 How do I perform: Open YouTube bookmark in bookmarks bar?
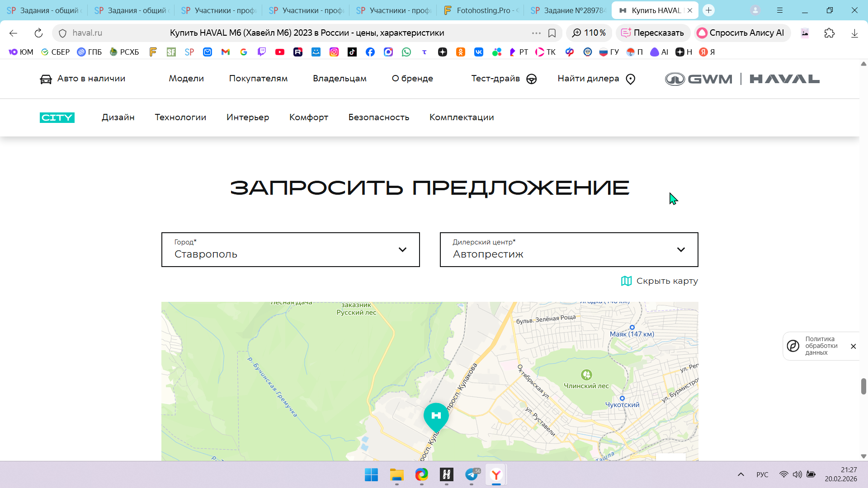pyautogui.click(x=280, y=52)
